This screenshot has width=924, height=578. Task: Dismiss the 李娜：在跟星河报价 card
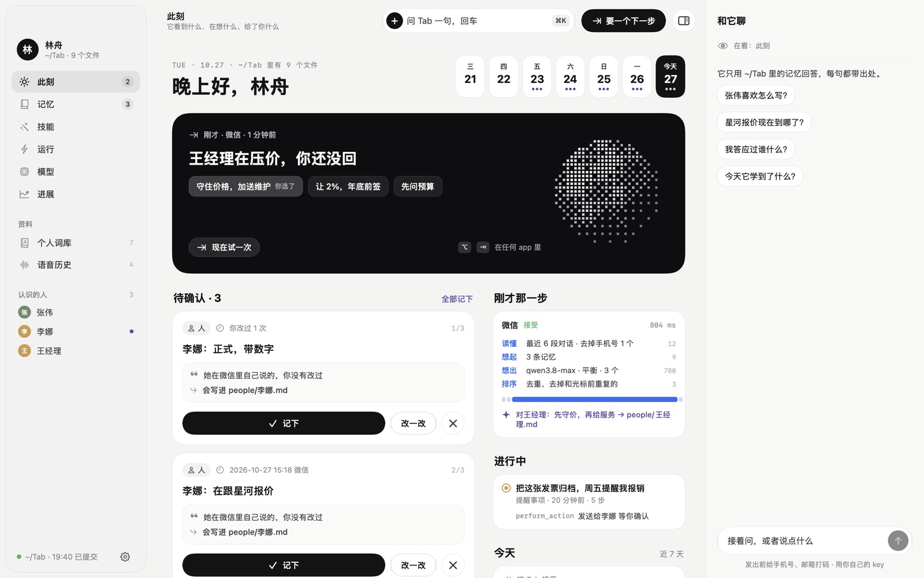[453, 565]
